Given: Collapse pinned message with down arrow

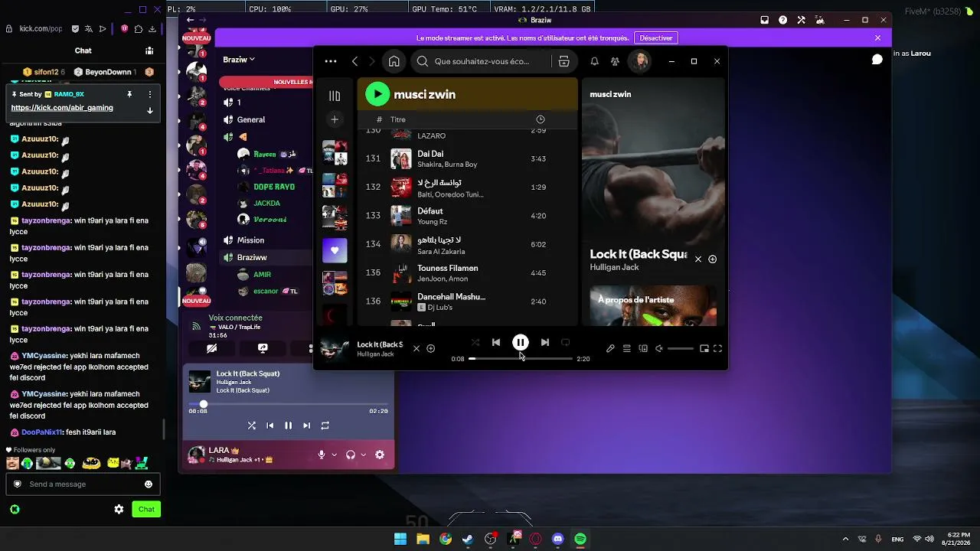Looking at the screenshot, I should point(150,110).
